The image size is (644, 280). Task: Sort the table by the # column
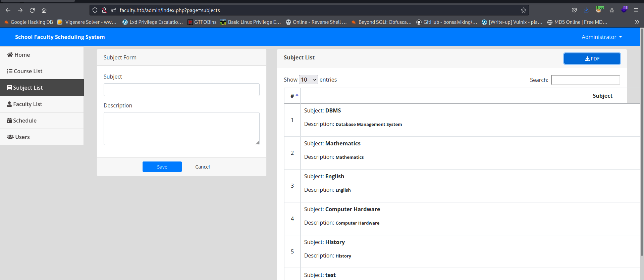(x=292, y=96)
